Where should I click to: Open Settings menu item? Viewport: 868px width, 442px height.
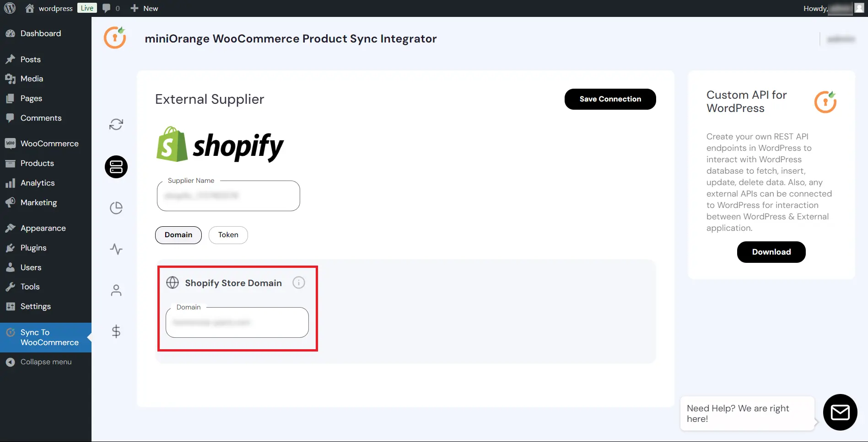pyautogui.click(x=46, y=306)
